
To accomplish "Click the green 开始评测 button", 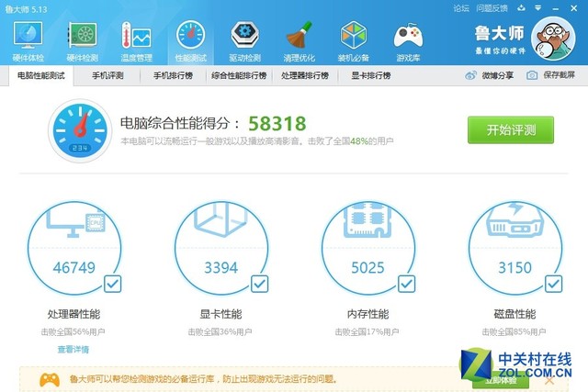I will click(x=511, y=129).
